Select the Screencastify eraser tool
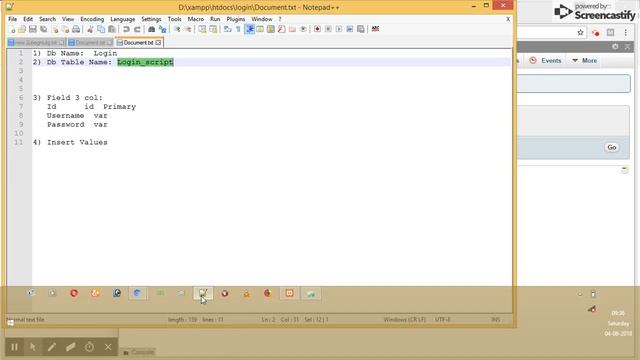 (x=70, y=347)
